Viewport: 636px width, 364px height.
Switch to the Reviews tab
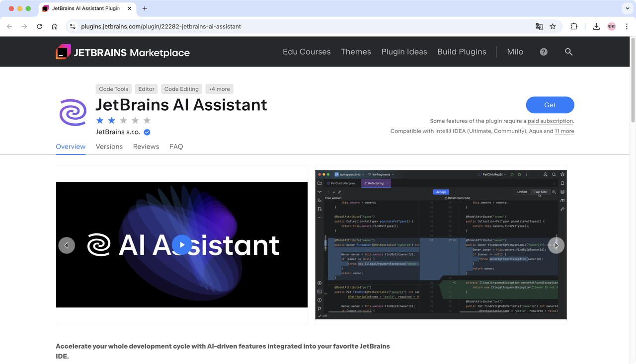(x=146, y=146)
